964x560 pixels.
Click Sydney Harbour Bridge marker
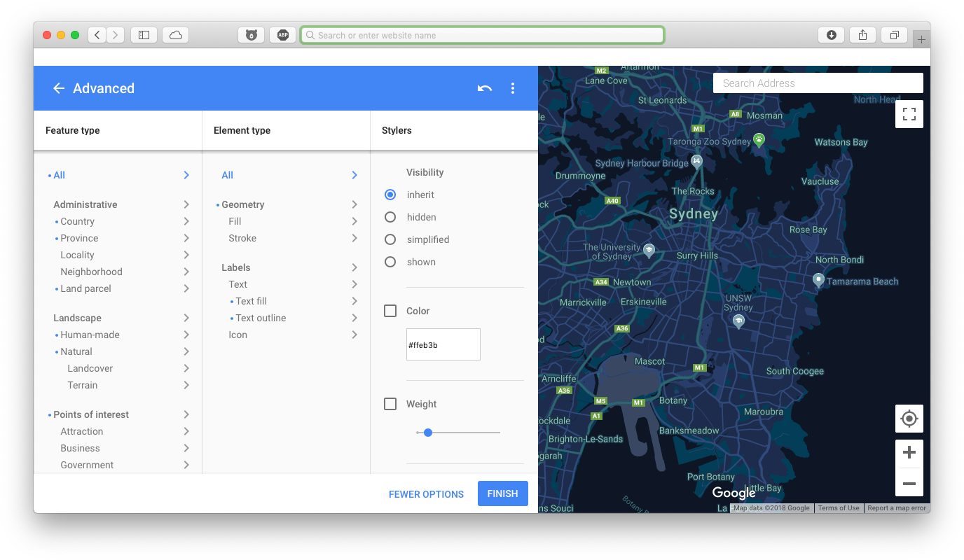pyautogui.click(x=696, y=162)
